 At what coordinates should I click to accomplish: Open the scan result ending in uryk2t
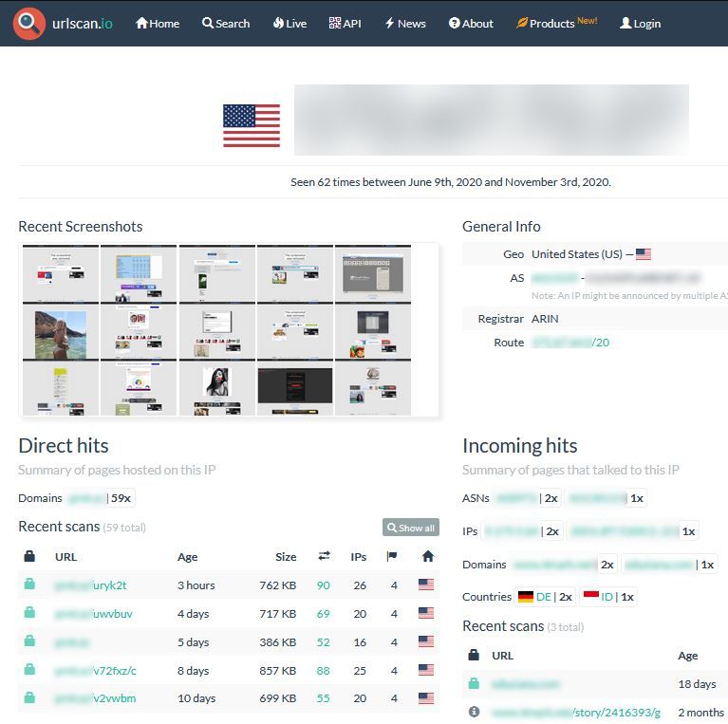90,585
